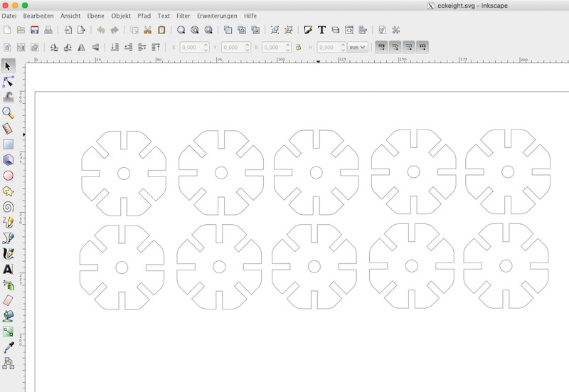This screenshot has width=569, height=392.
Task: Select the Node editing tool
Action: pos(8,82)
